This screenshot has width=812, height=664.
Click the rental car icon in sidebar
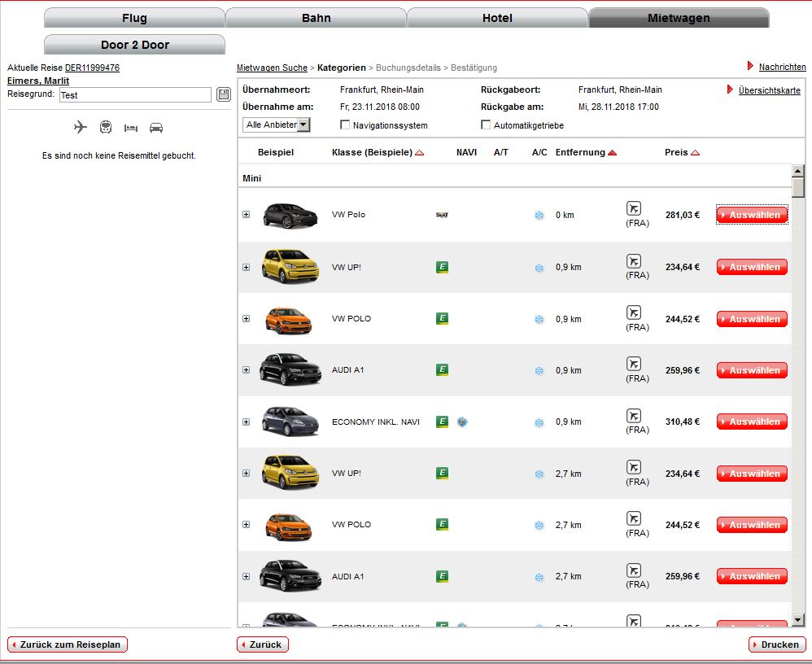(156, 128)
